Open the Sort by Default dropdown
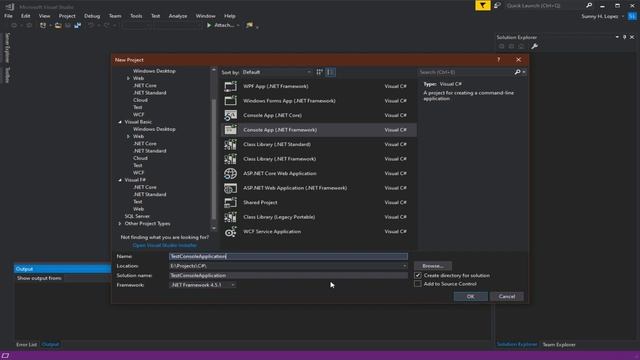The image size is (640, 360). 276,72
